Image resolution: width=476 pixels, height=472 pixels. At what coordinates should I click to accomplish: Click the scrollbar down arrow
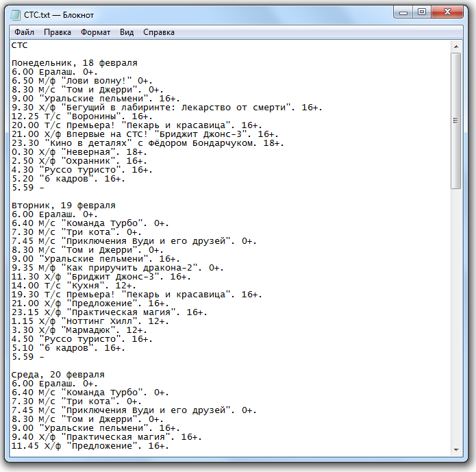pos(456,450)
